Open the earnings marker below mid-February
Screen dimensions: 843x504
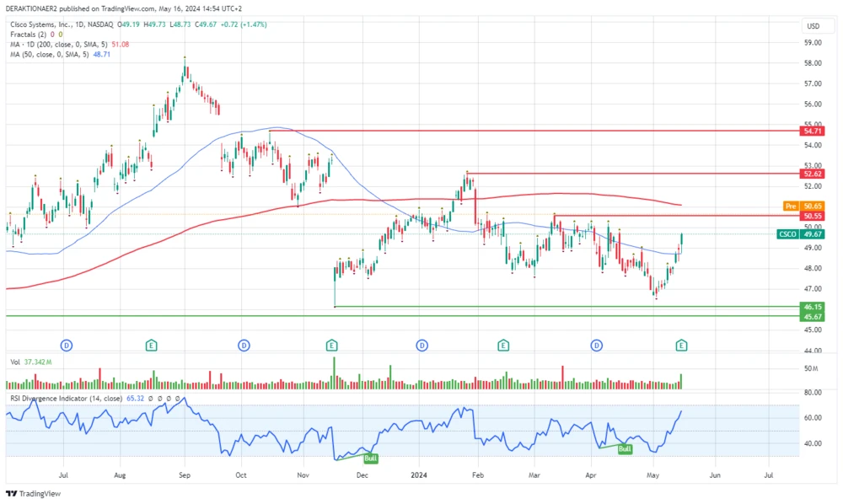point(502,345)
